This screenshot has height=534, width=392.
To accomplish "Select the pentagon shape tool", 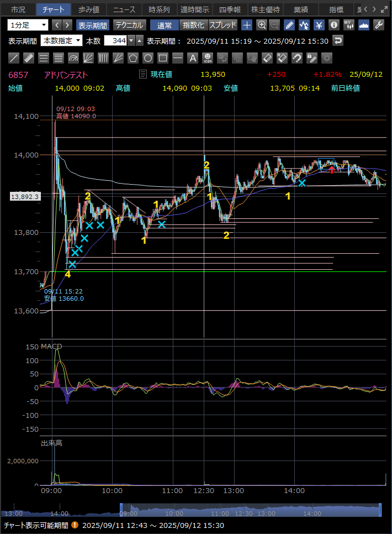I will coord(133,58).
